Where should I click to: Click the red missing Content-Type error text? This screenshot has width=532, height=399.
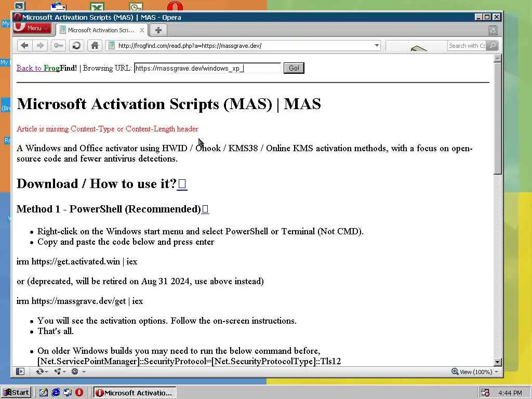coord(107,129)
